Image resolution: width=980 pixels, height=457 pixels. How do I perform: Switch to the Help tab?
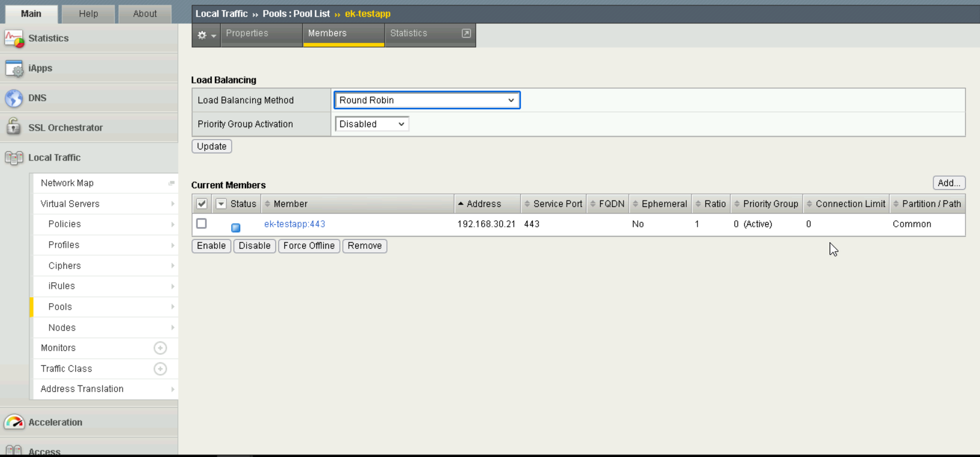88,14
